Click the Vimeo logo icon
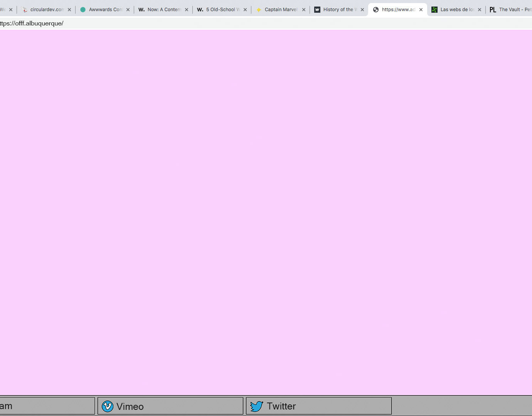532x416 pixels. pos(108,406)
